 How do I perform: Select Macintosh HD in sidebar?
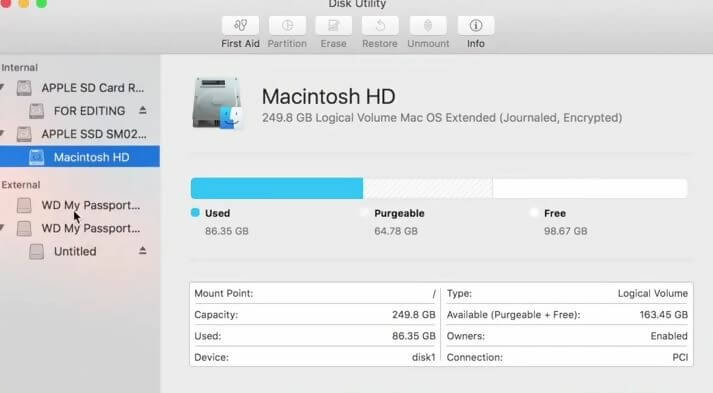tap(80, 156)
